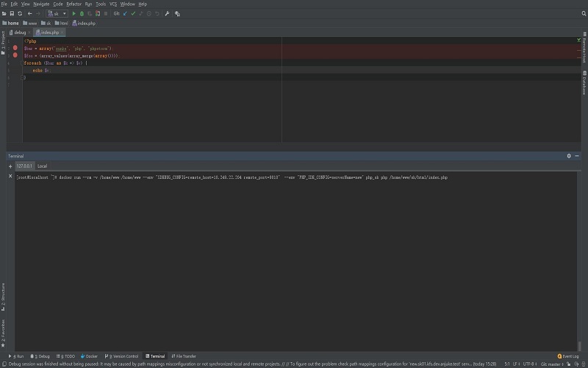Click the Git commit checkmark icon
This screenshot has height=368, width=588.
click(133, 13)
